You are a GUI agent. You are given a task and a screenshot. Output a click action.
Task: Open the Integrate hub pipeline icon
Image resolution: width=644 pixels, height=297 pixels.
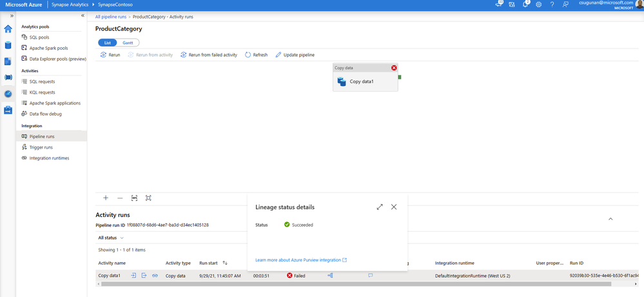tap(8, 77)
